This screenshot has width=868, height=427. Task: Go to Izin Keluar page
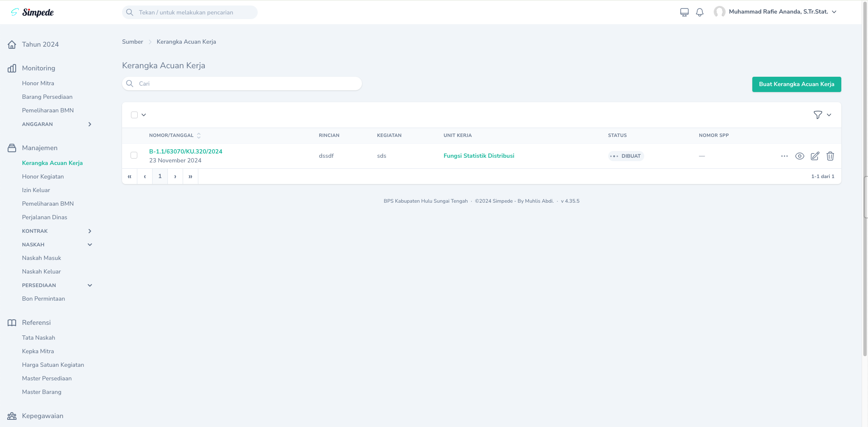(36, 190)
